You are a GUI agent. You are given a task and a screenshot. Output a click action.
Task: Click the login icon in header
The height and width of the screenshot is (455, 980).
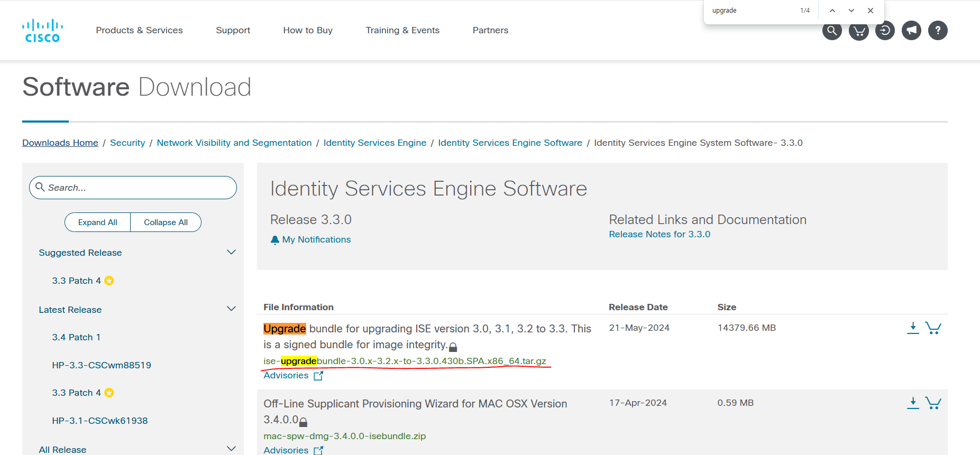point(885,31)
